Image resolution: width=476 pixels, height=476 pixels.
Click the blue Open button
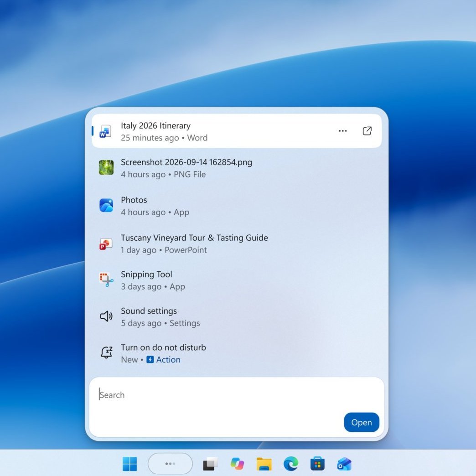pos(362,422)
